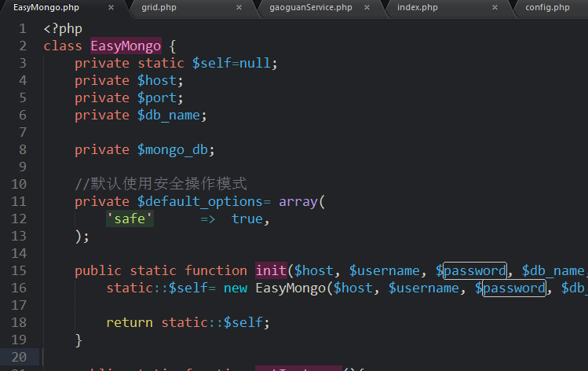Click $db_name parameter on line 15
Viewport: 588px width, 371px height.
[x=553, y=270]
